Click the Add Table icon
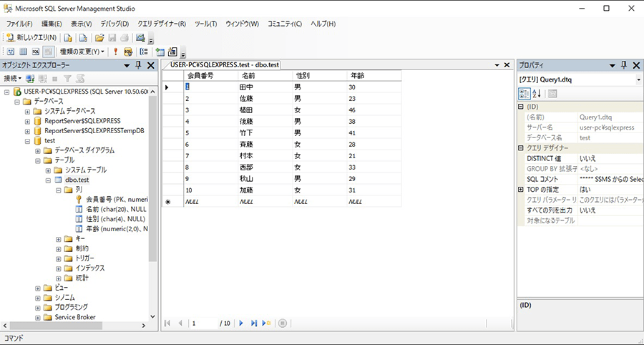Image resolution: width=644 pixels, height=345 pixels. [x=160, y=52]
